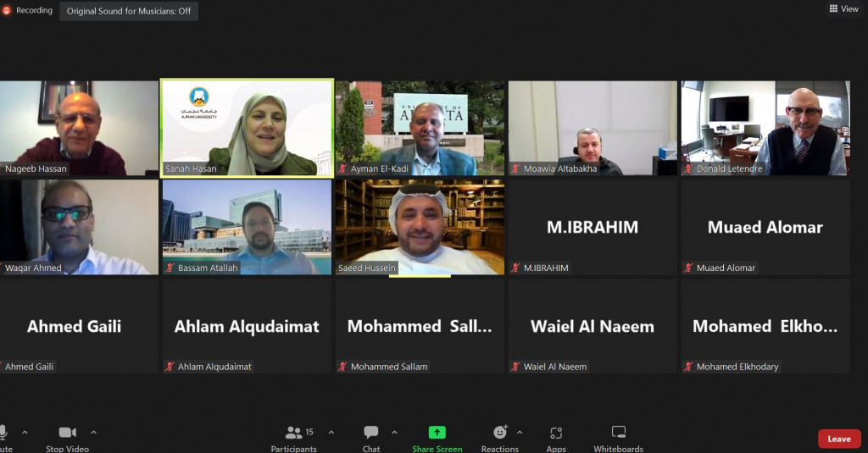
Task: Click the red Leave button
Action: pos(839,439)
